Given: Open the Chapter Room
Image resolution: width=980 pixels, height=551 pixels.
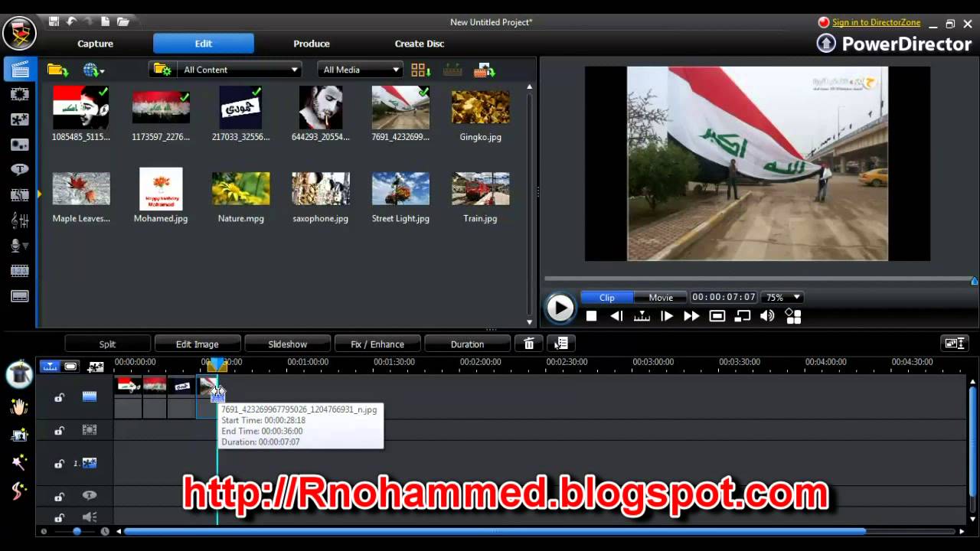Looking at the screenshot, I should (x=20, y=271).
